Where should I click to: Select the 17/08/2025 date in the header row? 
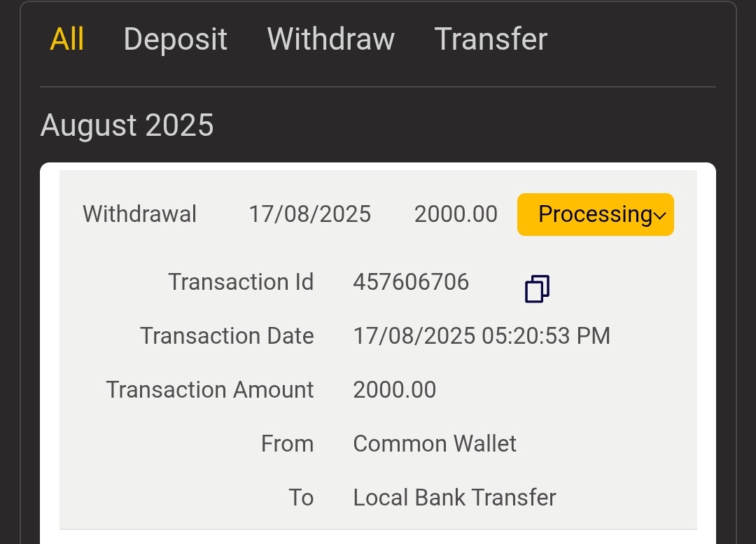[309, 214]
